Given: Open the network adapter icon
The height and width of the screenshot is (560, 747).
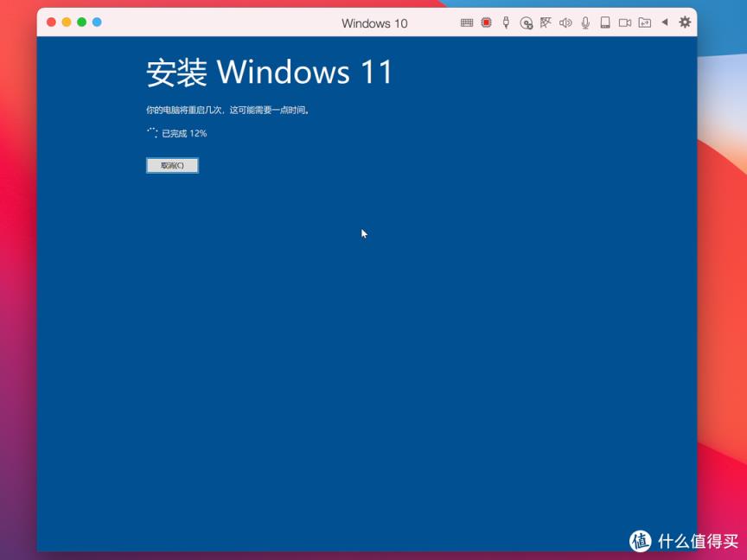Looking at the screenshot, I should [546, 22].
